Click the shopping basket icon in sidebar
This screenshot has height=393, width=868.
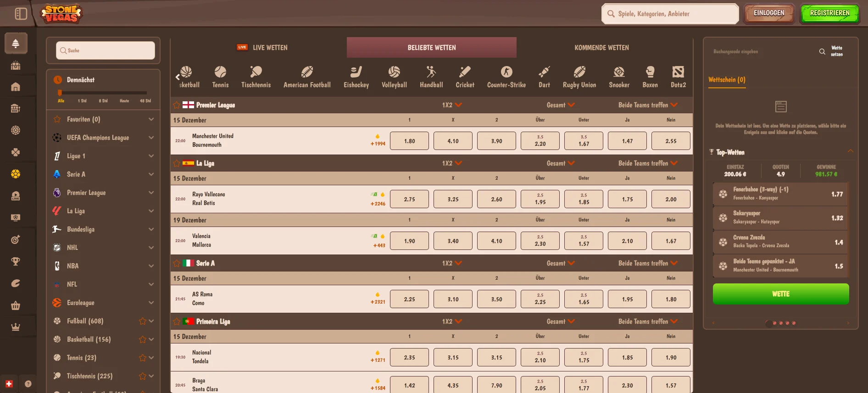[16, 305]
